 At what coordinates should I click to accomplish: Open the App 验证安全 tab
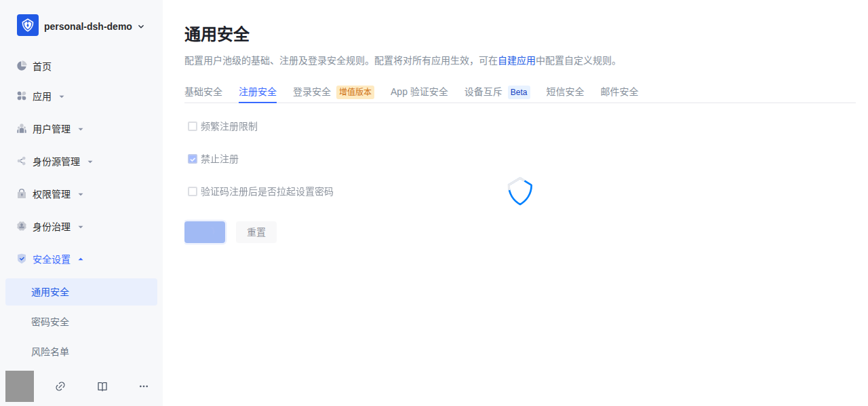tap(419, 92)
